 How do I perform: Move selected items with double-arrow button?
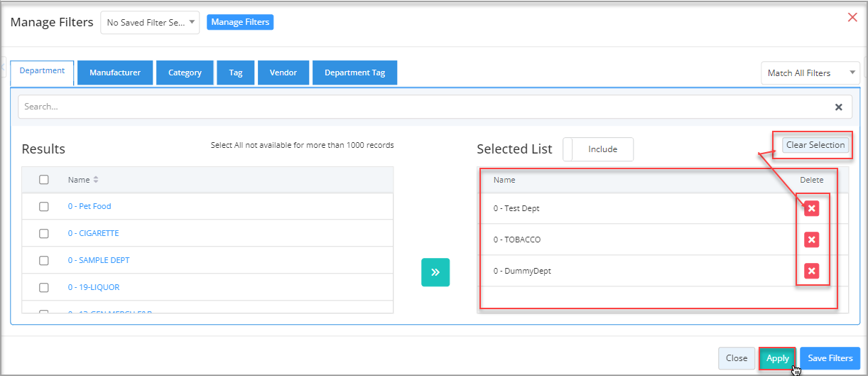click(x=435, y=272)
